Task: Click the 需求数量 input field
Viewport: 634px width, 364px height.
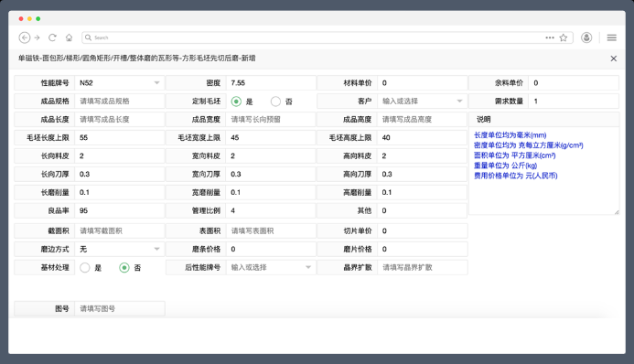Action: (x=574, y=101)
